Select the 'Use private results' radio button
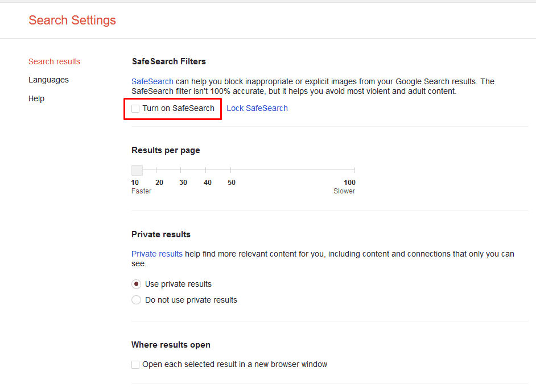Viewport: 536px width, 392px height. coord(136,284)
